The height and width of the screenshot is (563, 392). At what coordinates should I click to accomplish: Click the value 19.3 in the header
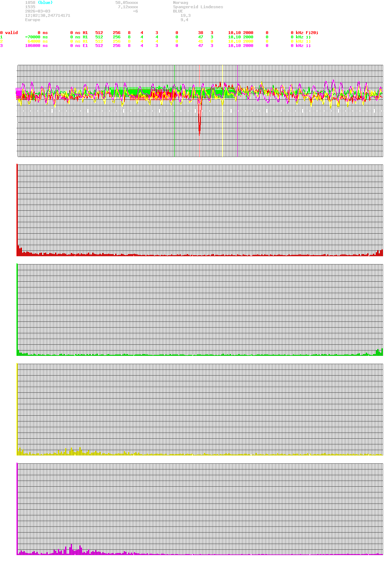point(185,15)
